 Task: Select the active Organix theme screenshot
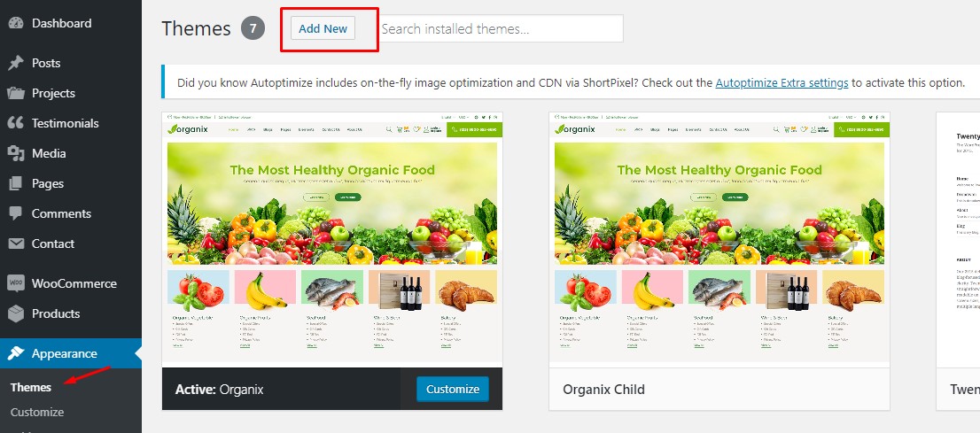click(332, 240)
